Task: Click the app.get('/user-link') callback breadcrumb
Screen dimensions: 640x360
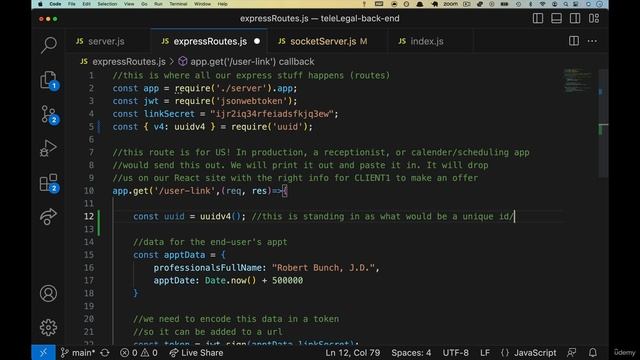Action: pyautogui.click(x=247, y=62)
